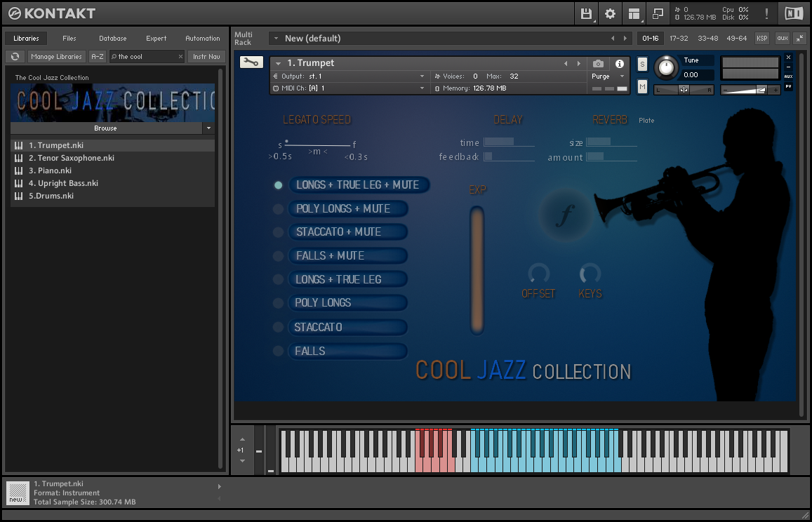Toggle the rack aux button
Image resolution: width=812 pixels, height=522 pixels.
tap(783, 39)
